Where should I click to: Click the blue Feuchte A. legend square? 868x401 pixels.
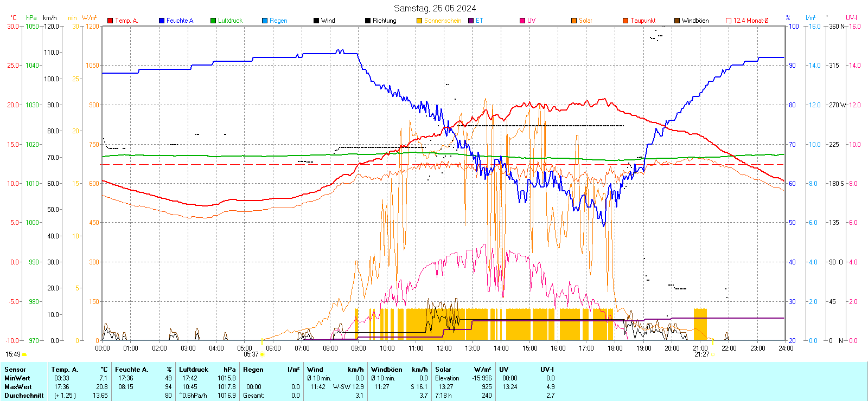pyautogui.click(x=162, y=21)
